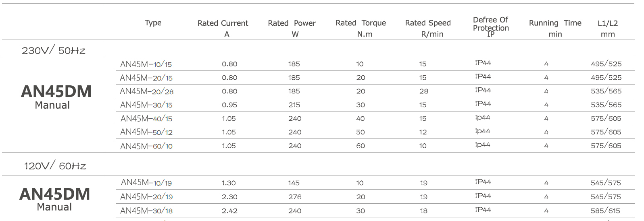Screen dimensions: 644x221
Task: Select the AN45M-10/15 model row
Action: (x=375, y=64)
